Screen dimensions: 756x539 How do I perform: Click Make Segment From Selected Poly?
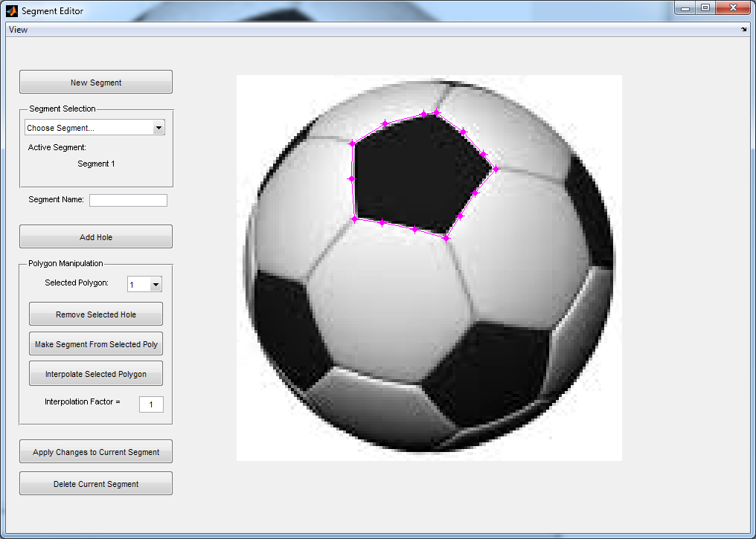(96, 344)
